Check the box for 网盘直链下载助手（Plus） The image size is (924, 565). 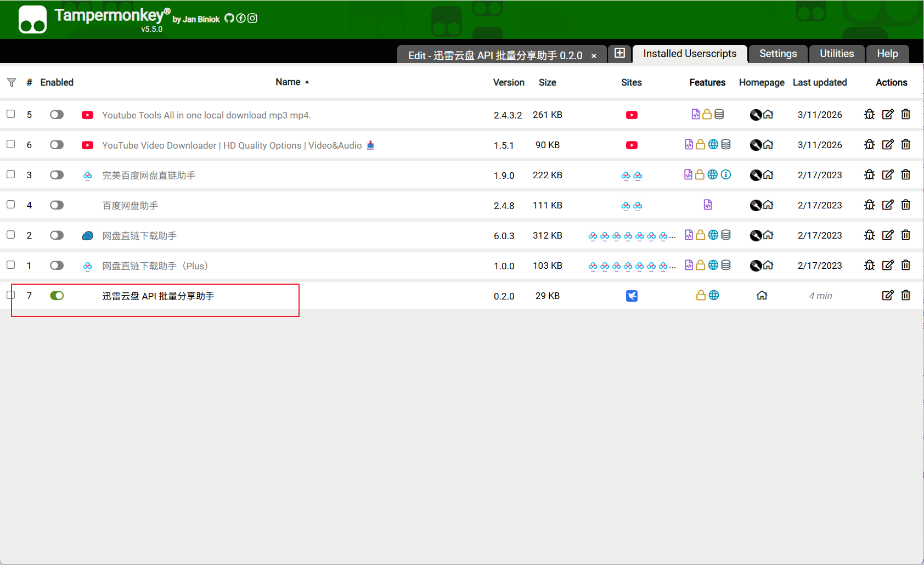point(11,265)
